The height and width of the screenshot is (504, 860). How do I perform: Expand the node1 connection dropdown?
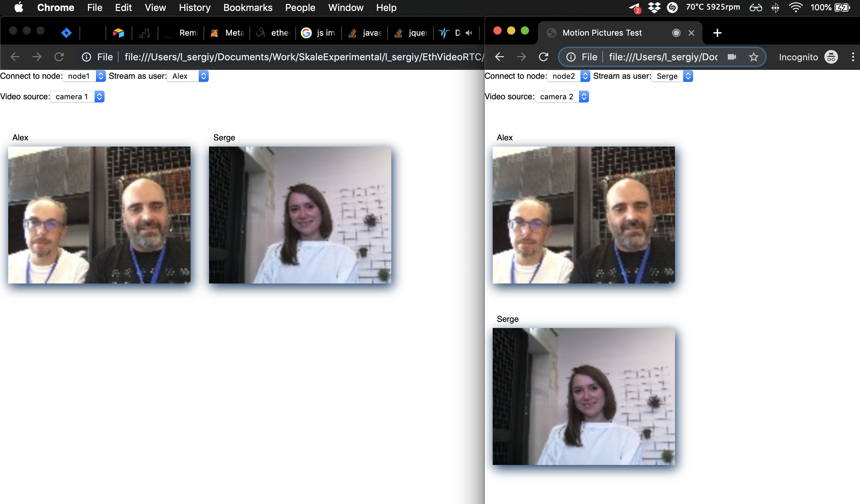[84, 76]
